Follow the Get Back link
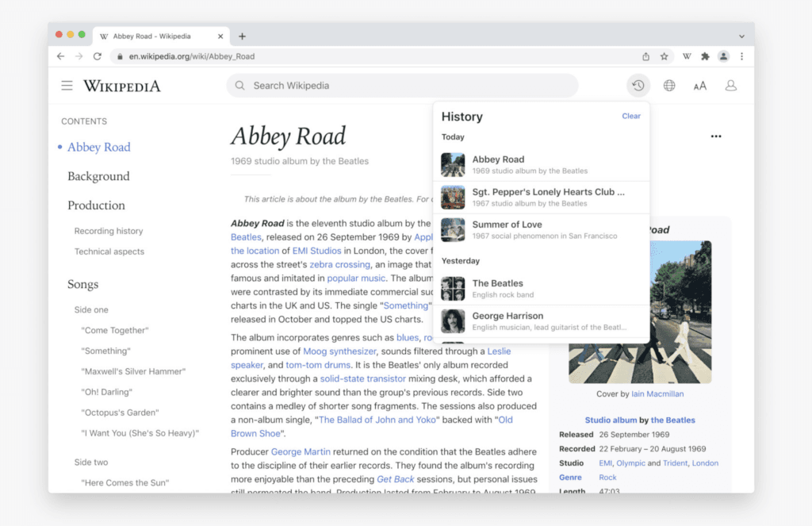812x526 pixels. (395, 479)
